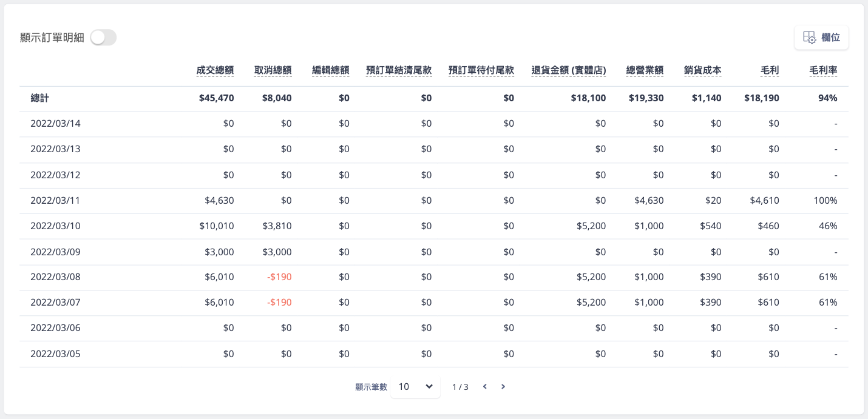Click the 100% 毛利率 cell
Screen dimensions: 868x419
pyautogui.click(x=826, y=201)
